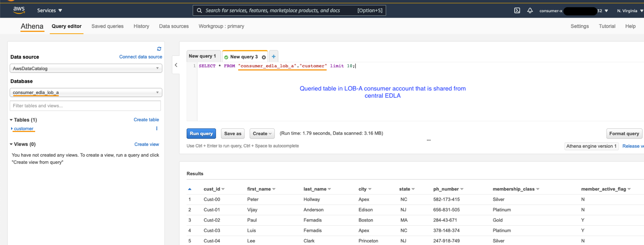The height and width of the screenshot is (245, 644).
Task: Open Workgroup : primary tab
Action: click(221, 26)
